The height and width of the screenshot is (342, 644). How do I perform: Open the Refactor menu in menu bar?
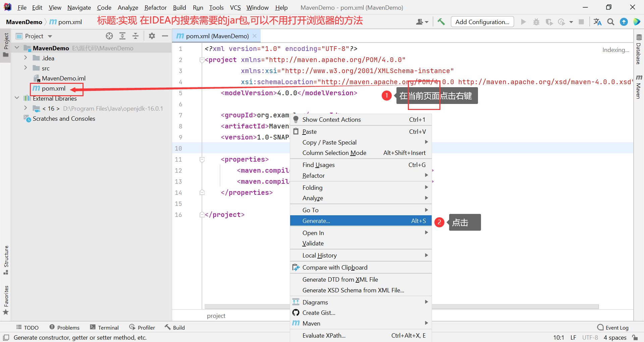click(x=156, y=7)
